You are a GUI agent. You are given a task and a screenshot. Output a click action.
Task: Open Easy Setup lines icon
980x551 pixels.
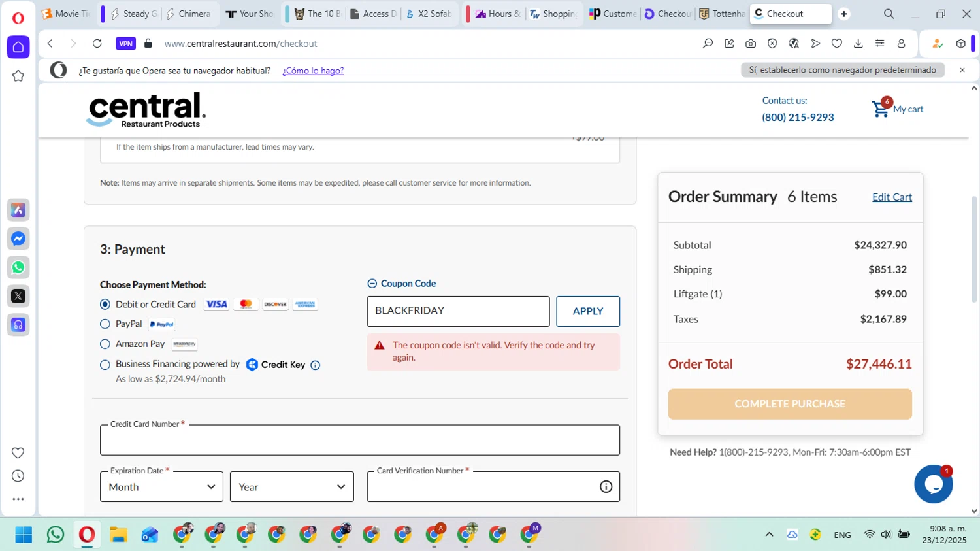click(x=880, y=44)
